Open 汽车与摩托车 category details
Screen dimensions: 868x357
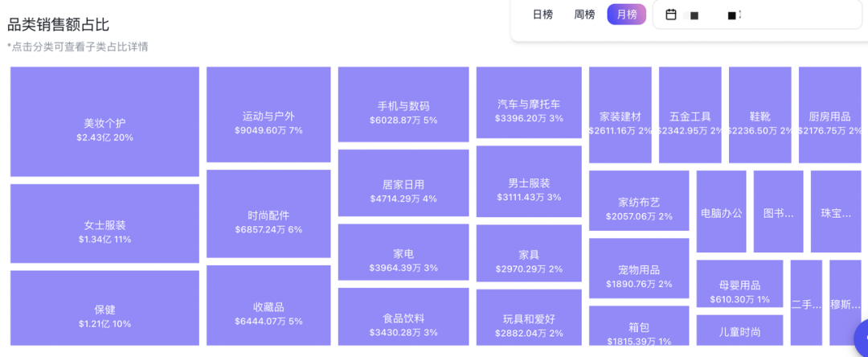(529, 103)
